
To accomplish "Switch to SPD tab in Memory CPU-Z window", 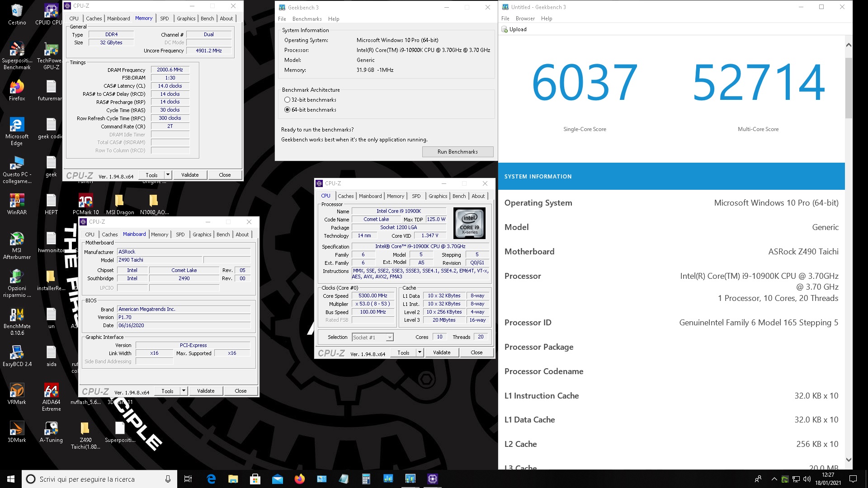I will (165, 19).
